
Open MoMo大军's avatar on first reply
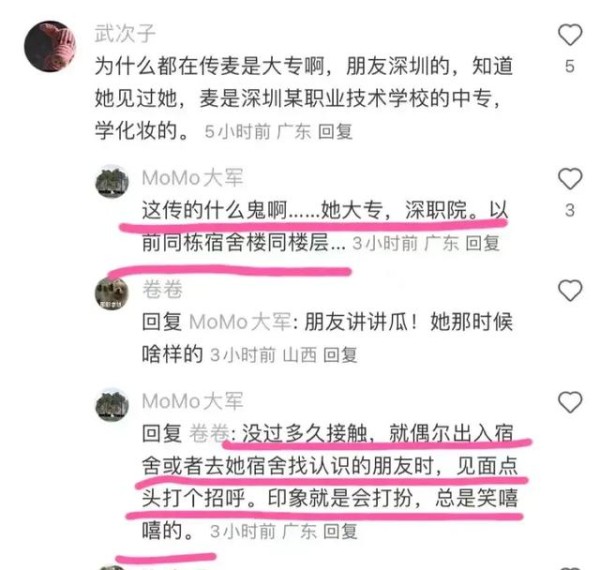pyautogui.click(x=112, y=182)
